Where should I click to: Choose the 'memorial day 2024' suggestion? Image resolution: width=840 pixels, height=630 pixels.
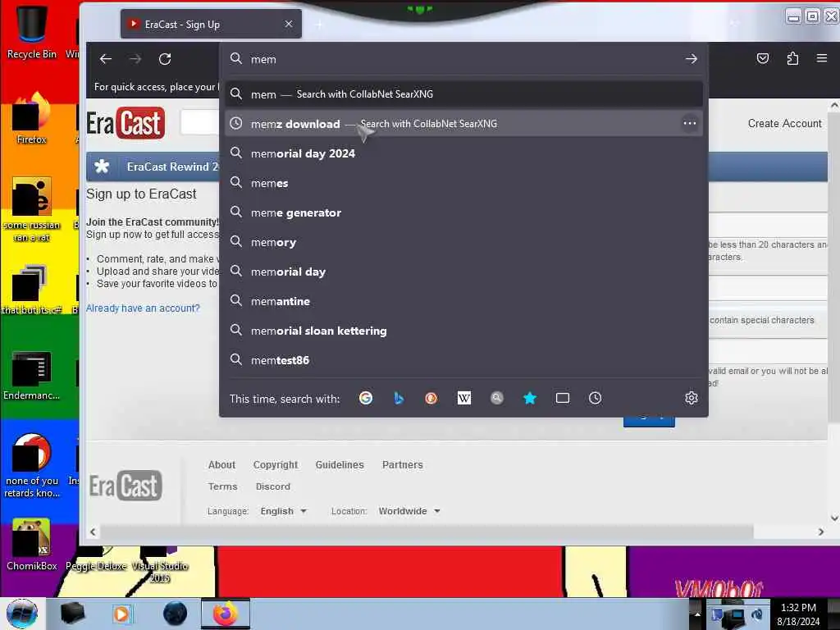point(463,153)
